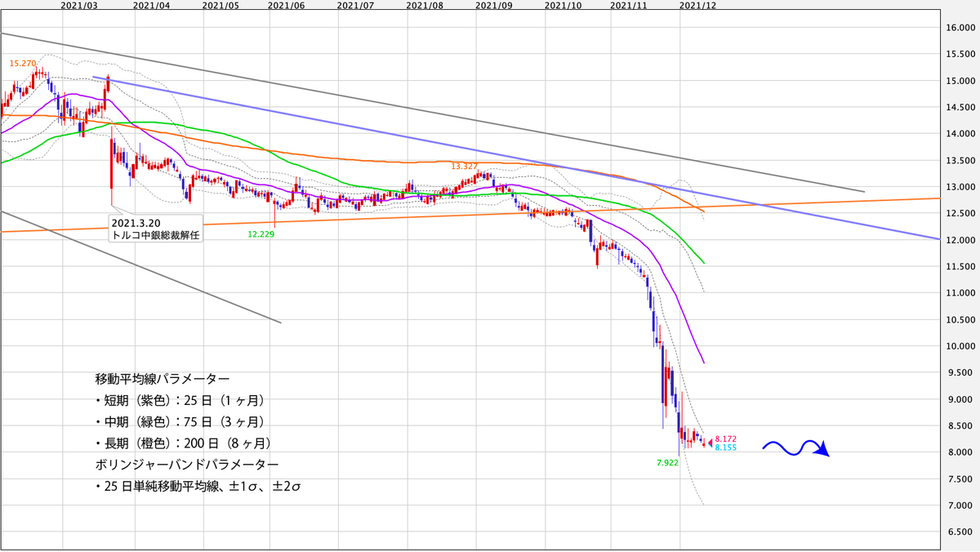Select the 6.500 price axis label

click(x=962, y=532)
